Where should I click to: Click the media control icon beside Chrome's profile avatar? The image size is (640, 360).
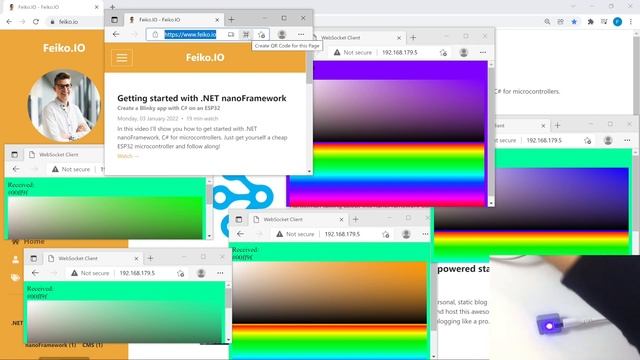click(604, 22)
